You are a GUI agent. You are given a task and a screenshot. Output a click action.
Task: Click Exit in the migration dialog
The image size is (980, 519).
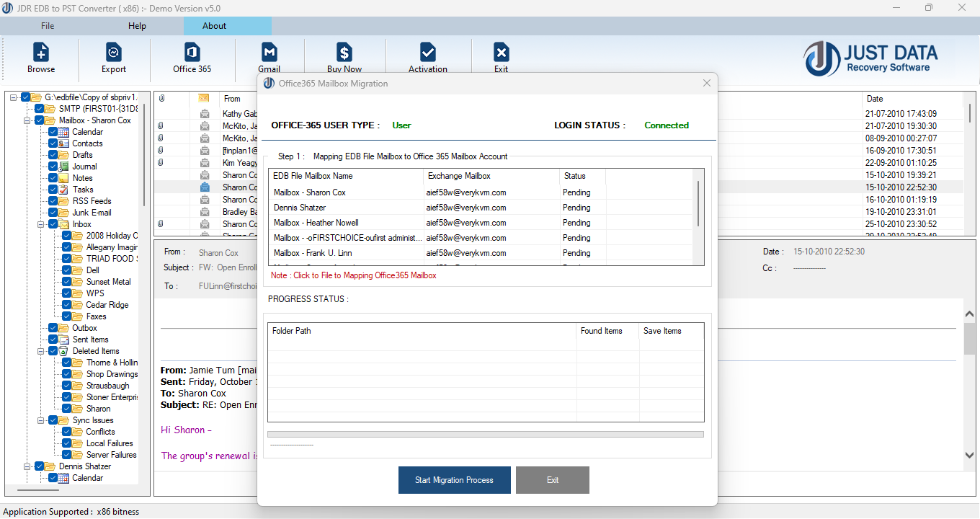[x=552, y=479]
